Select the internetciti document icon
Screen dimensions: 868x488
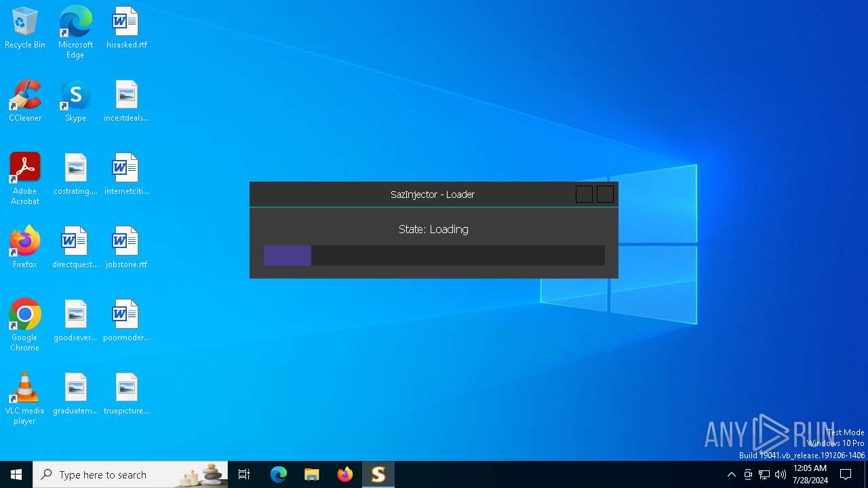[126, 175]
